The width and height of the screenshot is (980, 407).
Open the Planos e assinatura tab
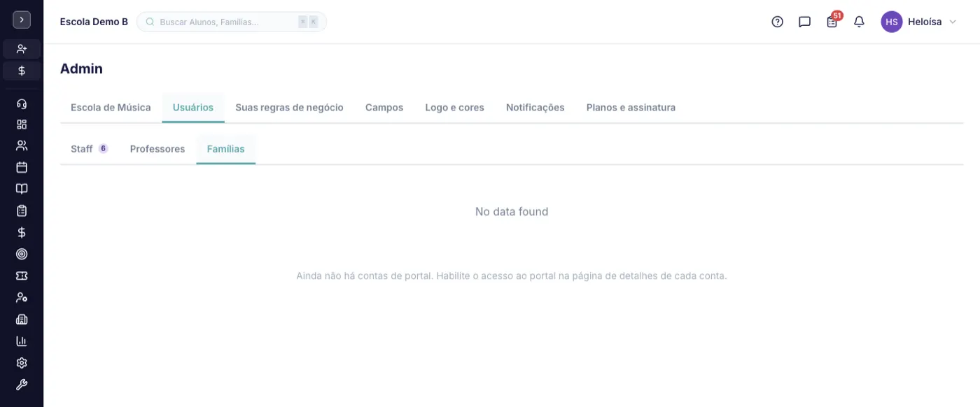(x=631, y=108)
